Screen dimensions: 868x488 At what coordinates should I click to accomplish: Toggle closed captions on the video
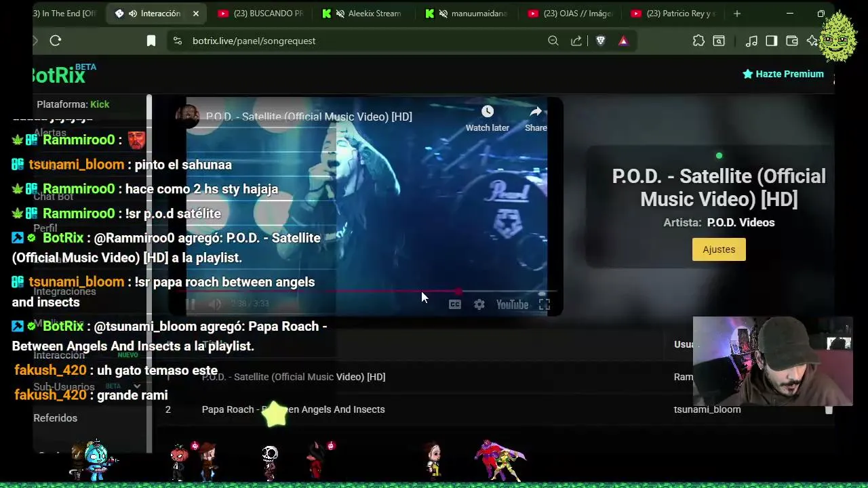(x=455, y=304)
